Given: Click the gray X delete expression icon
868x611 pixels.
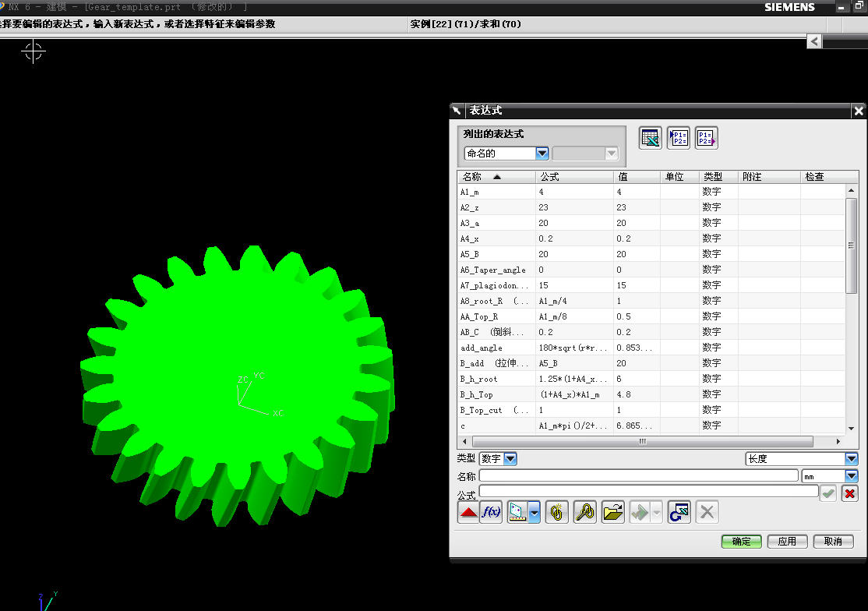Looking at the screenshot, I should [x=707, y=512].
